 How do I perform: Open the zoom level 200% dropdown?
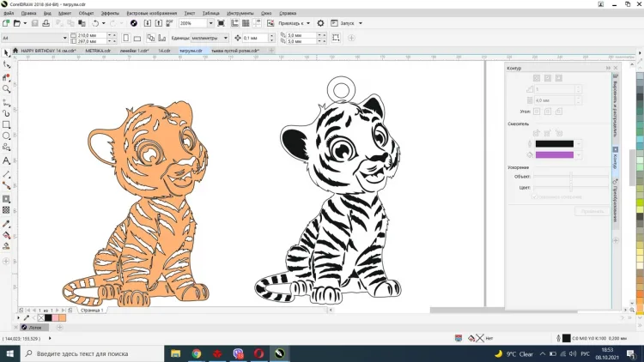tap(210, 23)
